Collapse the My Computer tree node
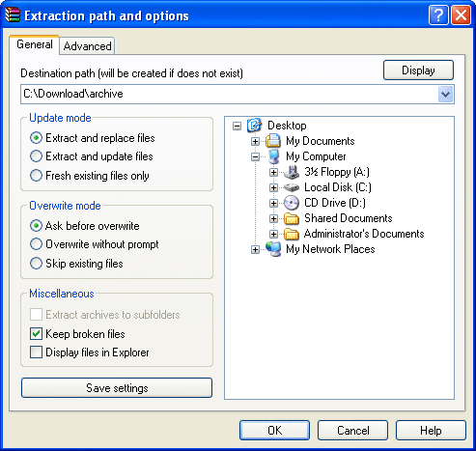The height and width of the screenshot is (451, 476). [x=255, y=156]
